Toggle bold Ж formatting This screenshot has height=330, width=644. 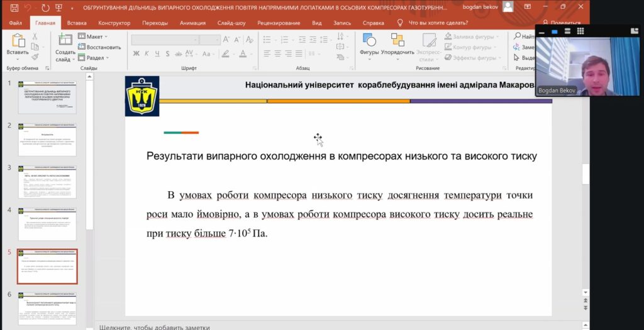(136, 53)
